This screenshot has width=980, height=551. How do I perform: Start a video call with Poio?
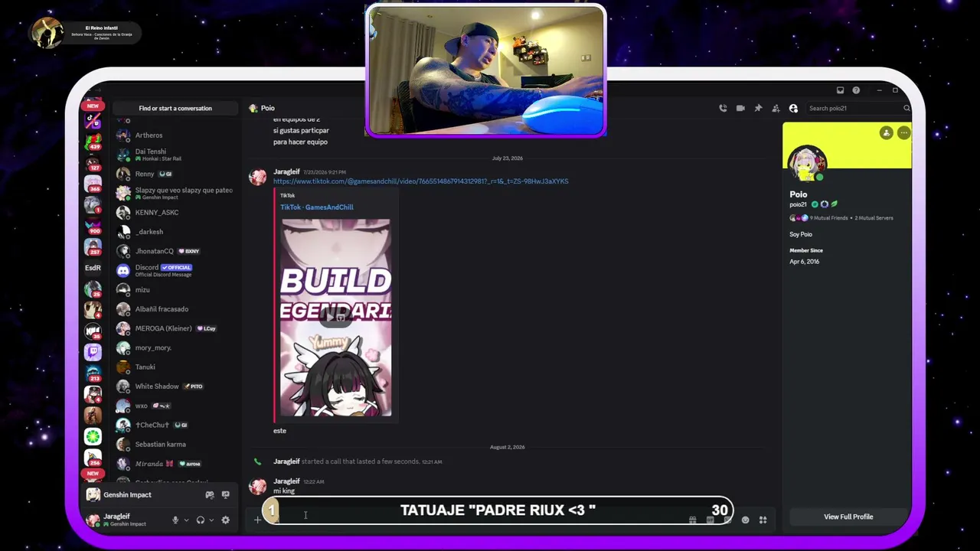[x=740, y=108]
